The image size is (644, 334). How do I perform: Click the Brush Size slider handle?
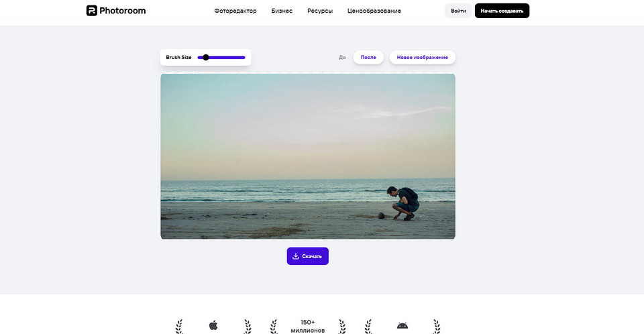[206, 58]
